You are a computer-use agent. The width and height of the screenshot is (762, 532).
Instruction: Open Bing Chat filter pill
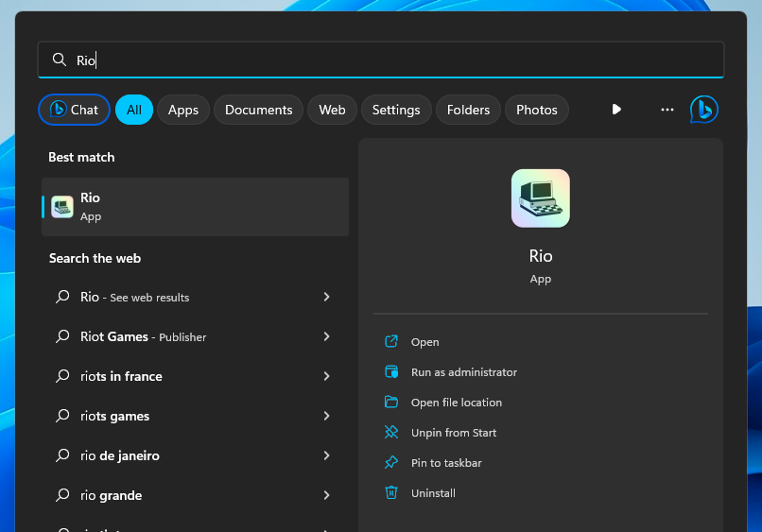tap(75, 110)
